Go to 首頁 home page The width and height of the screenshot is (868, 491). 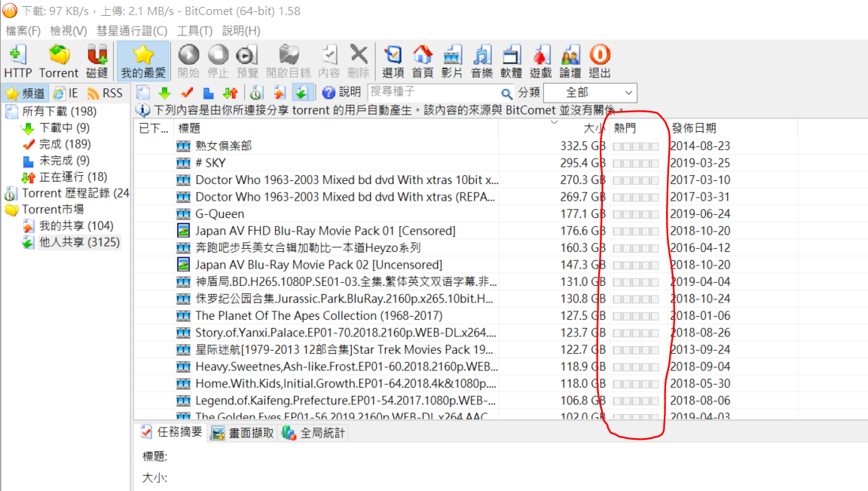click(x=423, y=61)
